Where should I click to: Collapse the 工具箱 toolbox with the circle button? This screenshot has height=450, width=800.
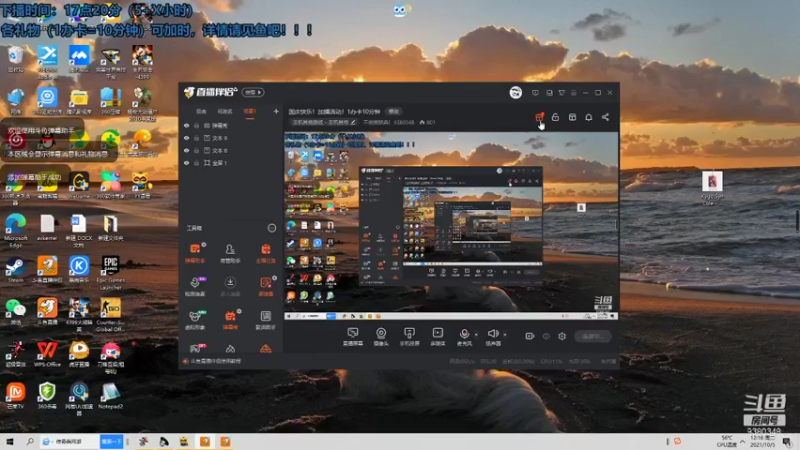[271, 228]
